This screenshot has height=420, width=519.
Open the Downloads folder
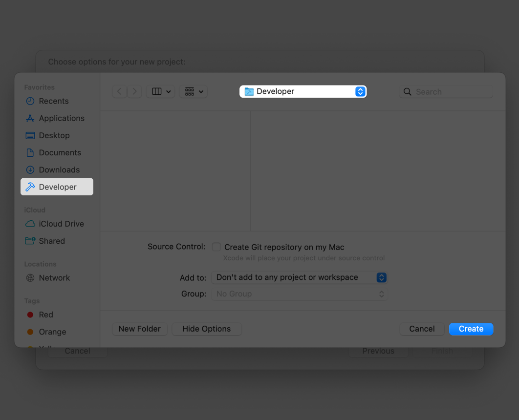click(x=59, y=169)
